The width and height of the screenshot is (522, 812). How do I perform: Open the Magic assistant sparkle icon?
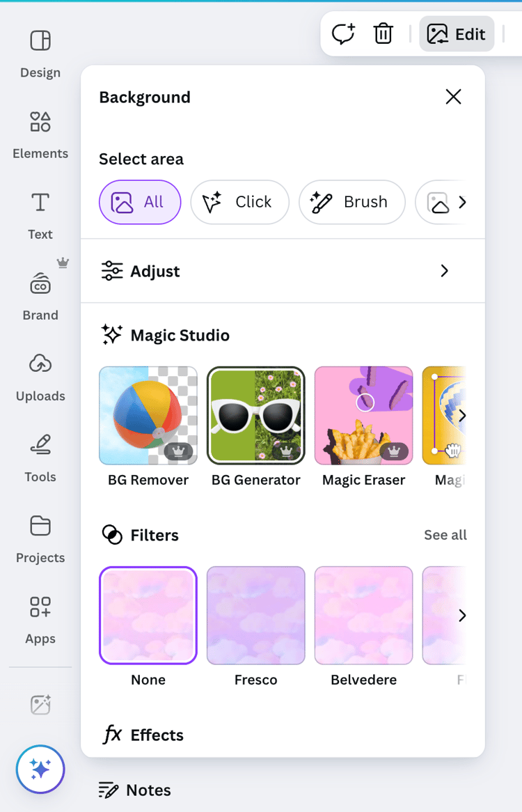coord(40,769)
